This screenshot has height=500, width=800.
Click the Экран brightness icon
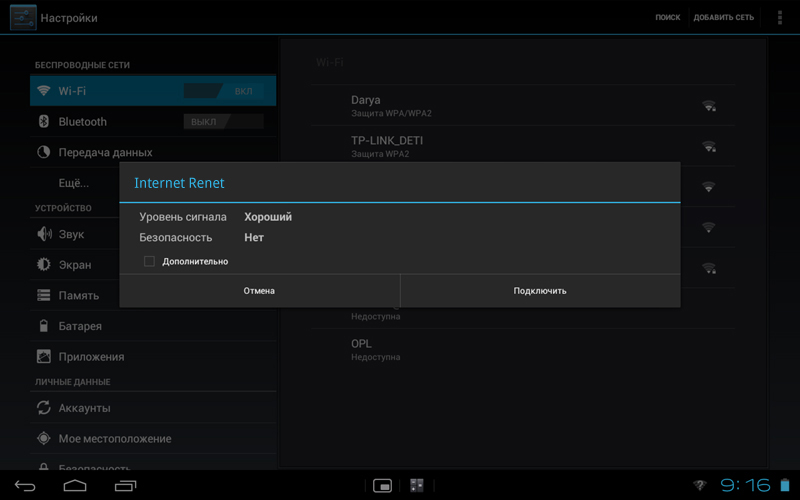tap(44, 264)
